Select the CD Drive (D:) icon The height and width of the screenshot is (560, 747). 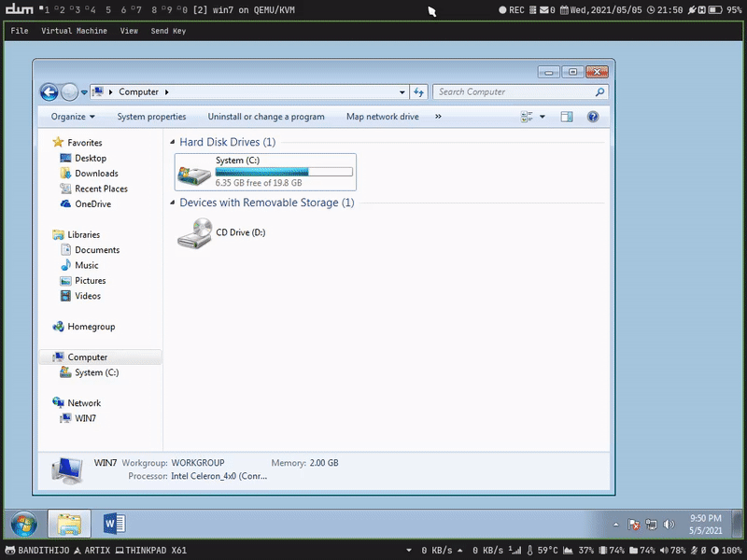pyautogui.click(x=194, y=232)
